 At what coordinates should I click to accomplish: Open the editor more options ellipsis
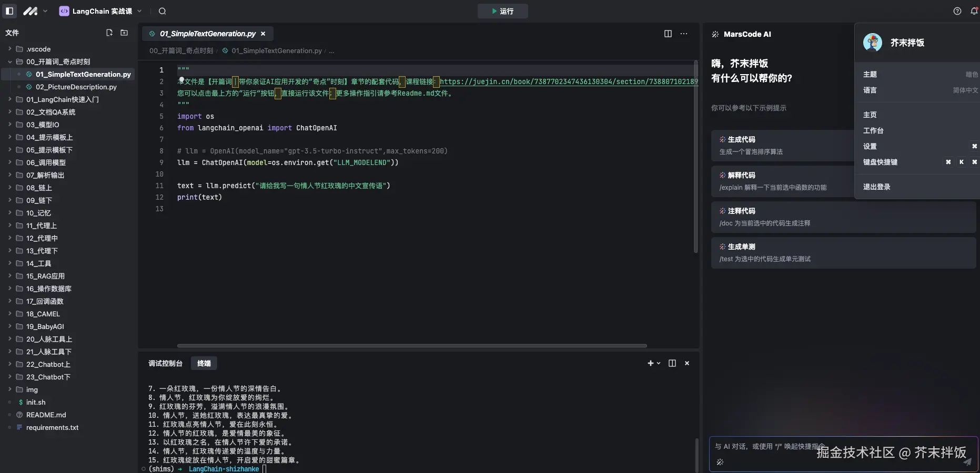[x=683, y=34]
